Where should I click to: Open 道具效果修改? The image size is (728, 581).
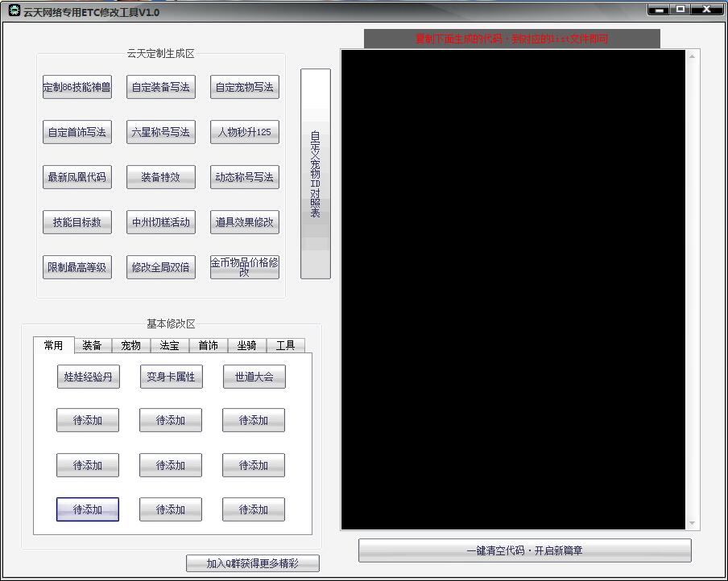pyautogui.click(x=245, y=222)
